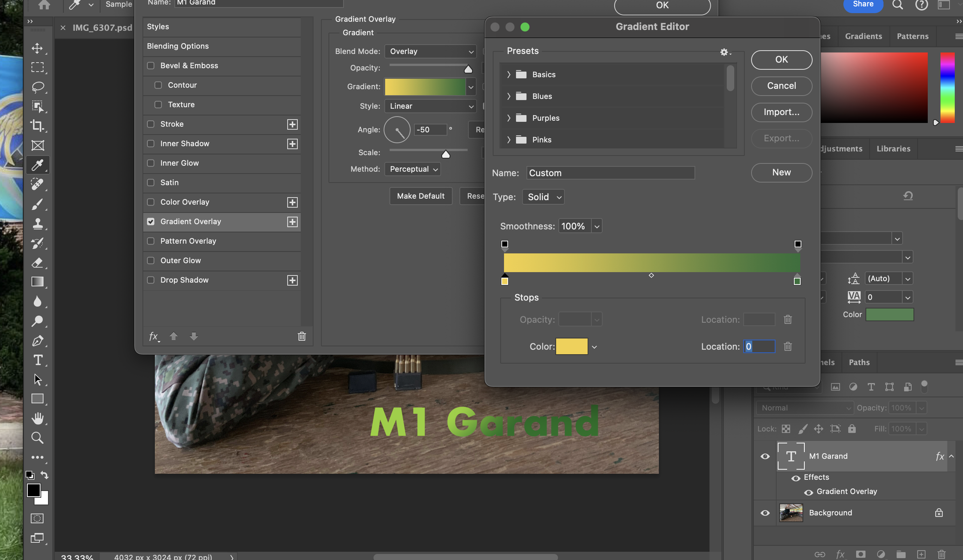Uncheck the Gradient Overlay effect
The height and width of the screenshot is (560, 963).
coord(151,222)
